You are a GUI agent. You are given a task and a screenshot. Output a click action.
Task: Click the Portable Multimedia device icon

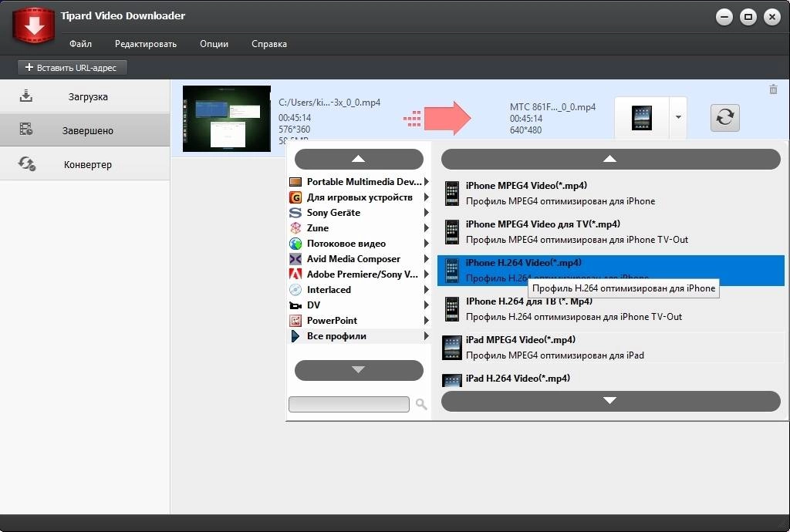pos(295,182)
